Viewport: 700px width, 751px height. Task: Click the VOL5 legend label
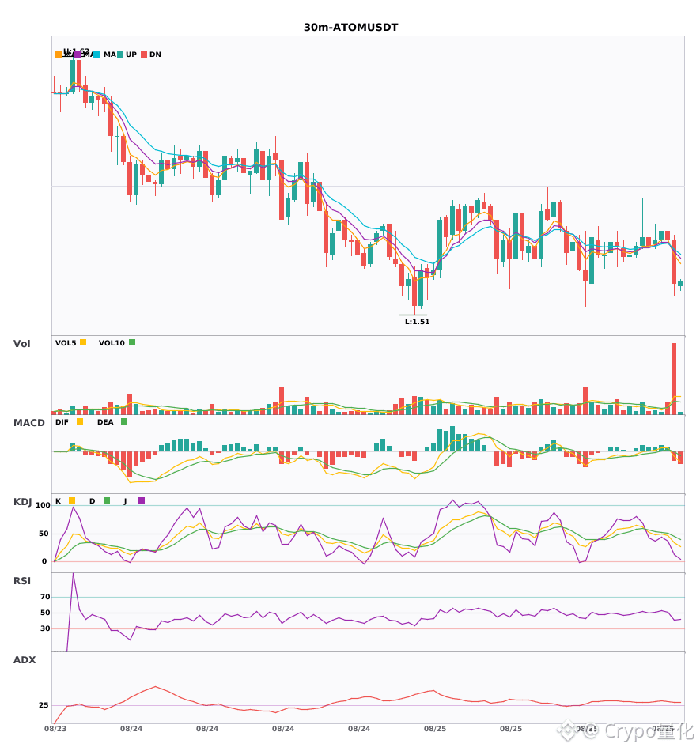[x=66, y=343]
